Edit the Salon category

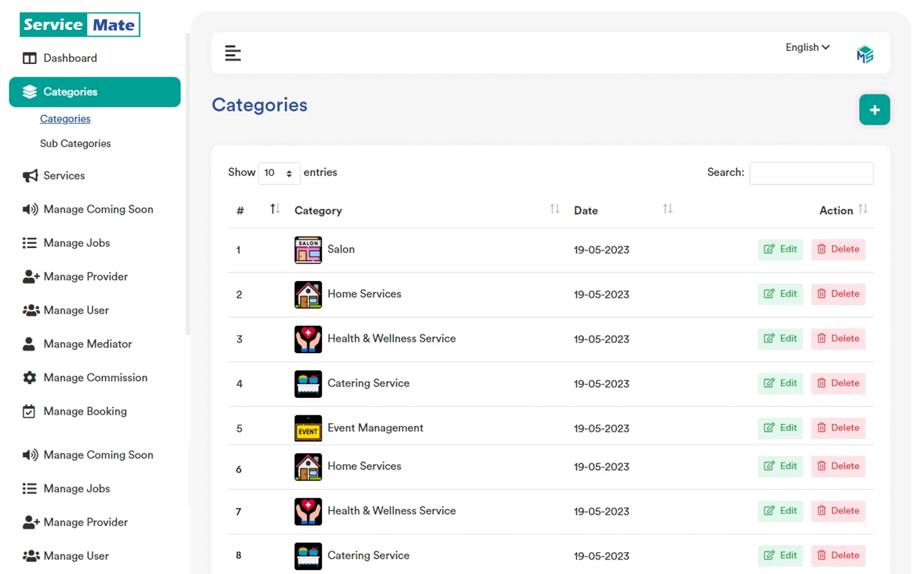[x=780, y=249]
